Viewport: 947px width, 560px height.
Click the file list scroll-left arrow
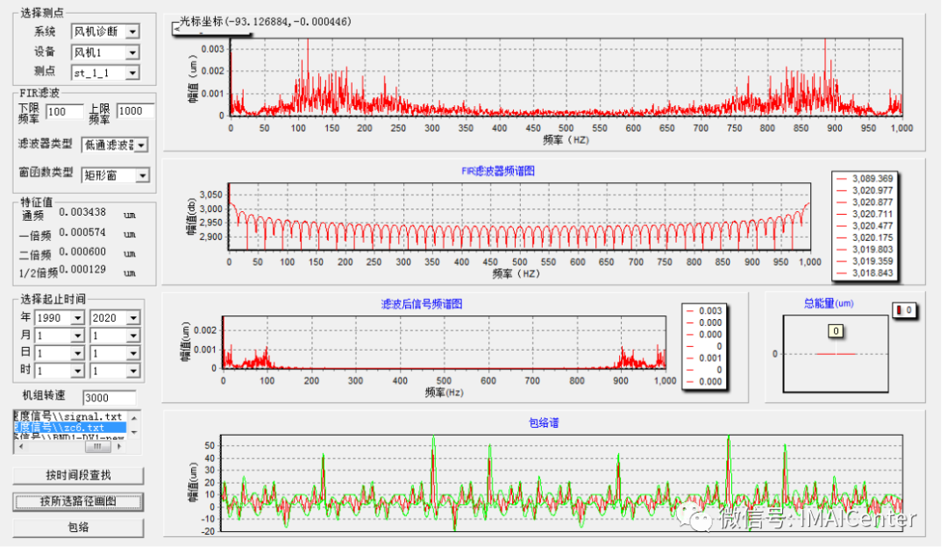coord(19,447)
